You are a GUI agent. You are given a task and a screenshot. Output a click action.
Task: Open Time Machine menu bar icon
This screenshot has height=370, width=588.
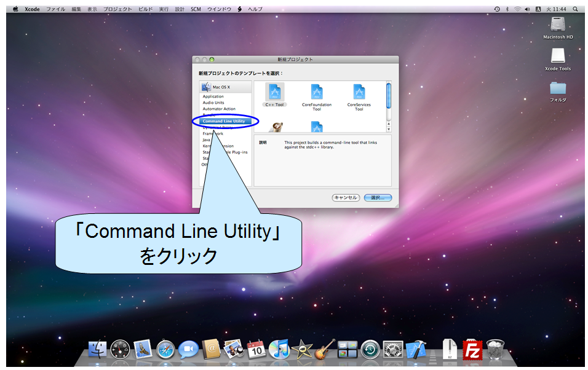coord(497,9)
